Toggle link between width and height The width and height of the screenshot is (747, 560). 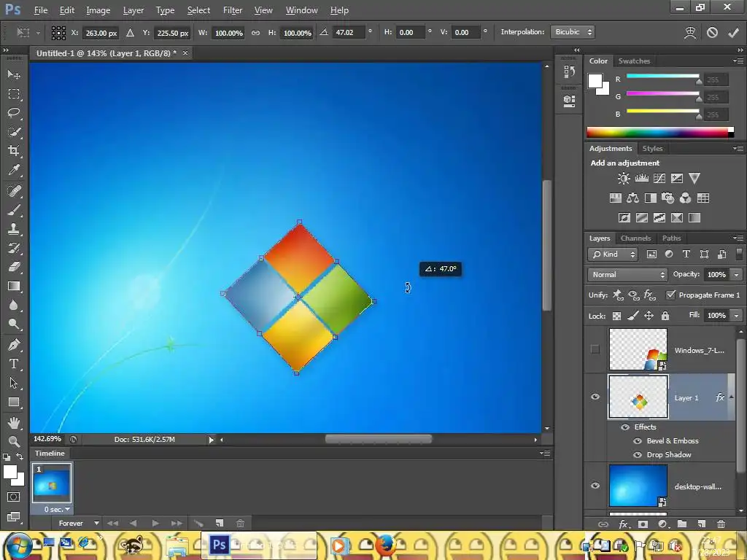[256, 33]
